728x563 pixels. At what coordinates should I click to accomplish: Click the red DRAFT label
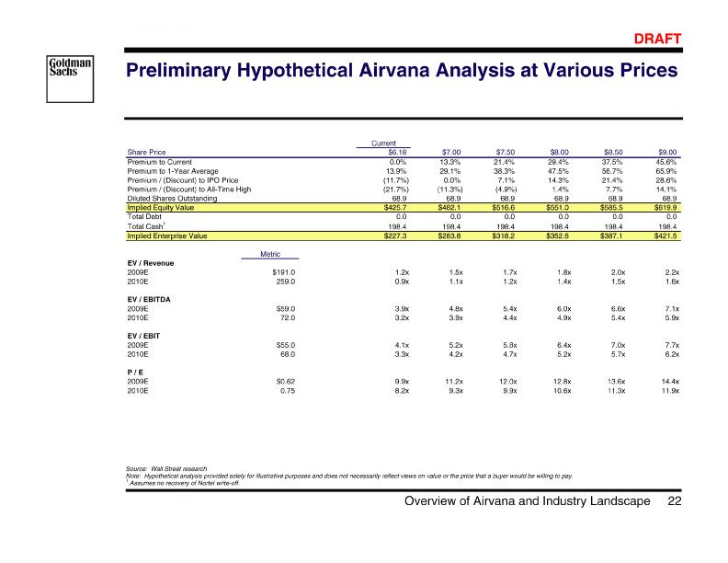(x=659, y=39)
